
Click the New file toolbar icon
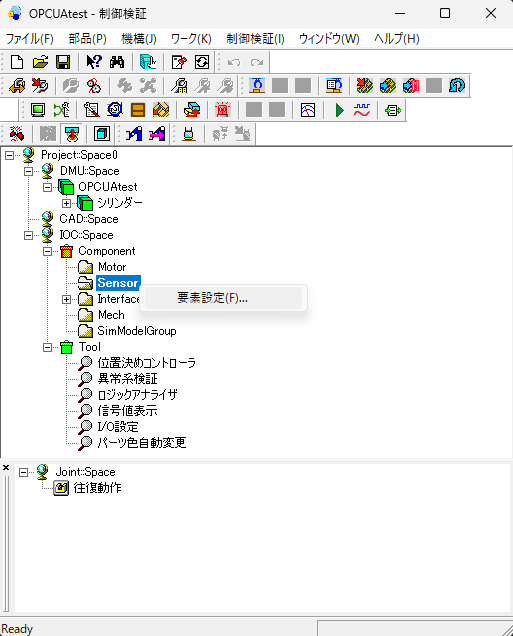(x=17, y=62)
